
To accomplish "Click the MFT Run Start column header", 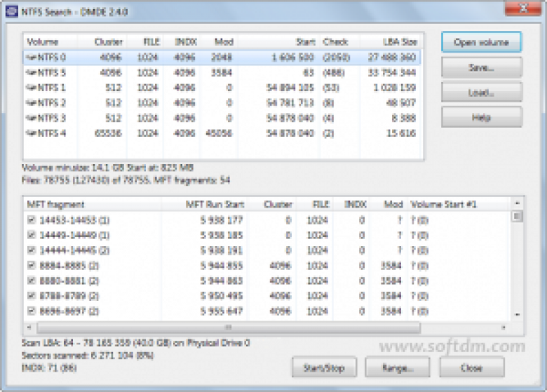I will click(x=204, y=204).
